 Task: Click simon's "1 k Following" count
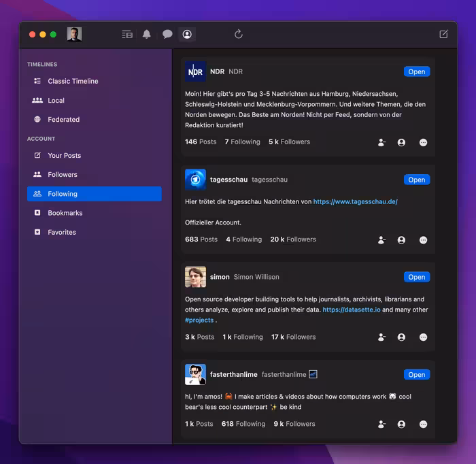coord(243,337)
